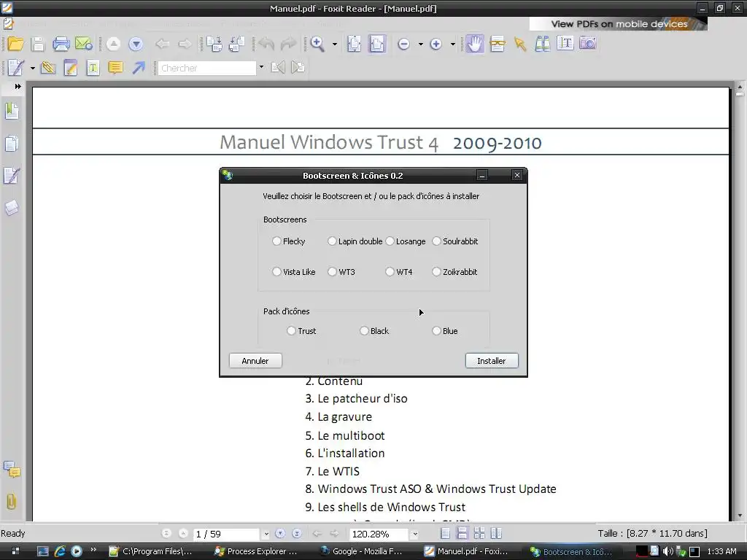Select the Lapin double bootscreen option
This screenshot has height=560, width=747.
(332, 241)
